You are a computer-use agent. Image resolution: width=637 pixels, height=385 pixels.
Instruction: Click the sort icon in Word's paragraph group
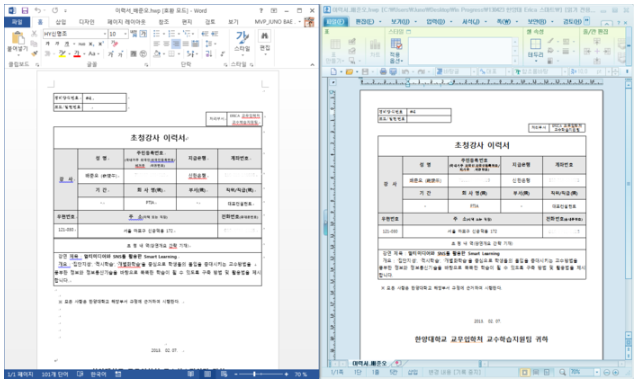(x=209, y=54)
